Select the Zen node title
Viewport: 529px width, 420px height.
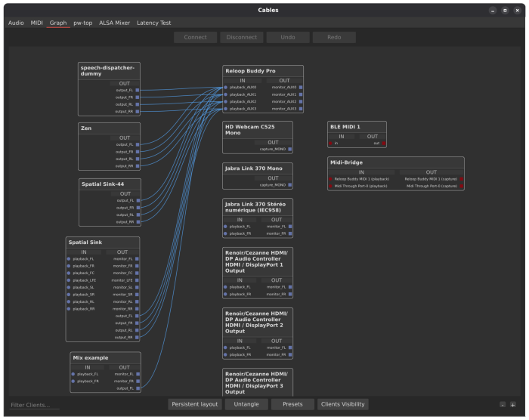click(x=86, y=128)
